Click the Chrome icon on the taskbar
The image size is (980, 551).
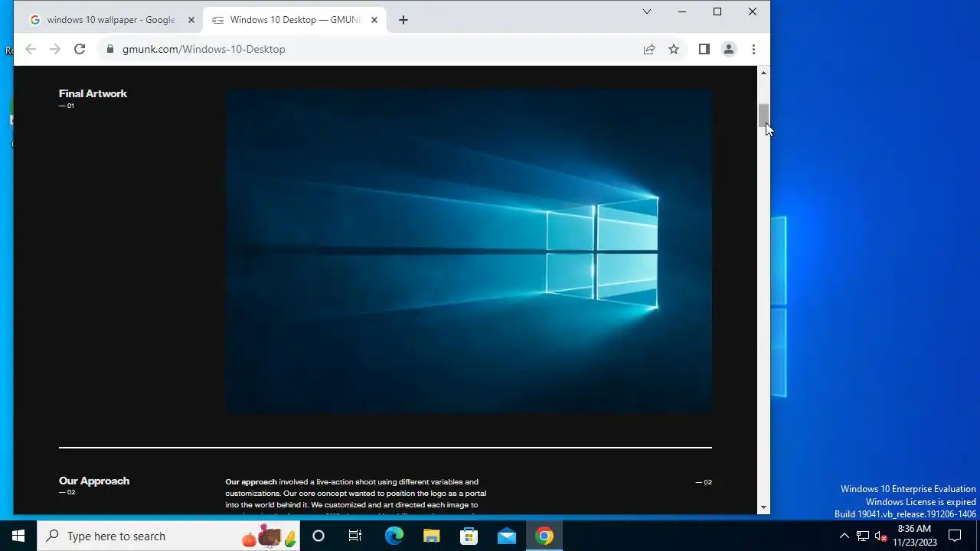544,536
